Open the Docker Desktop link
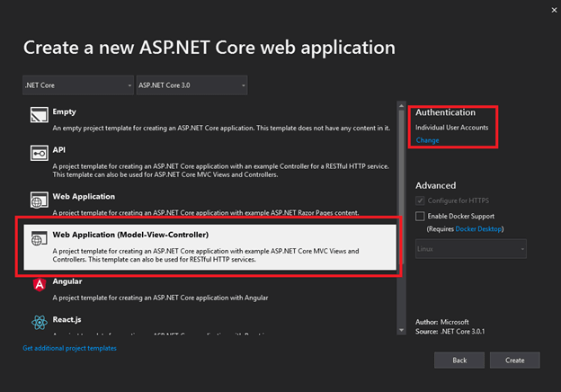This screenshot has width=561, height=392. [x=477, y=229]
